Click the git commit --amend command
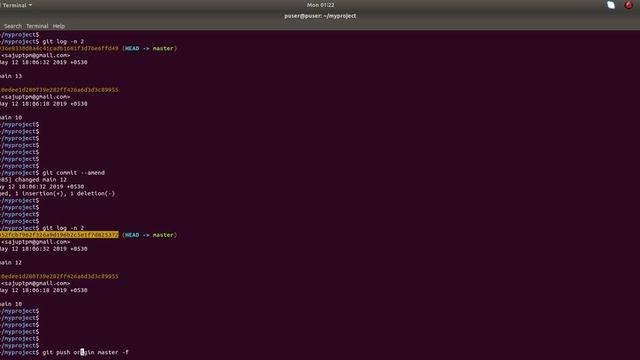 [73, 173]
